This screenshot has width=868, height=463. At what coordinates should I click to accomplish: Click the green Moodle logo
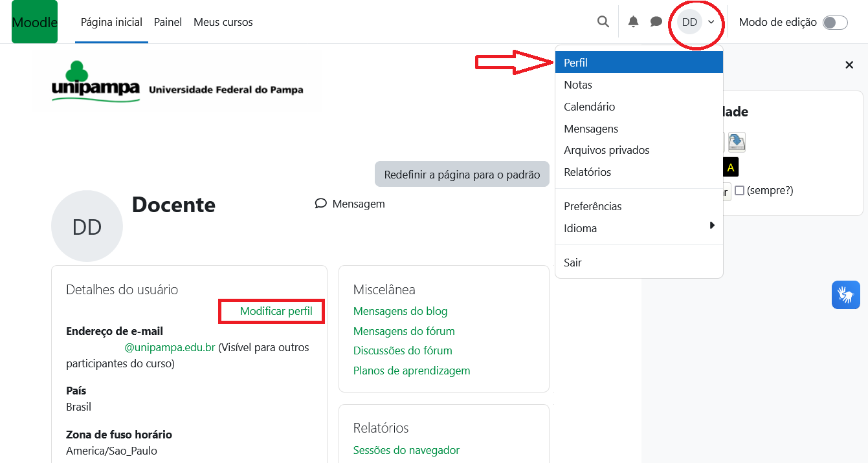pyautogui.click(x=34, y=22)
